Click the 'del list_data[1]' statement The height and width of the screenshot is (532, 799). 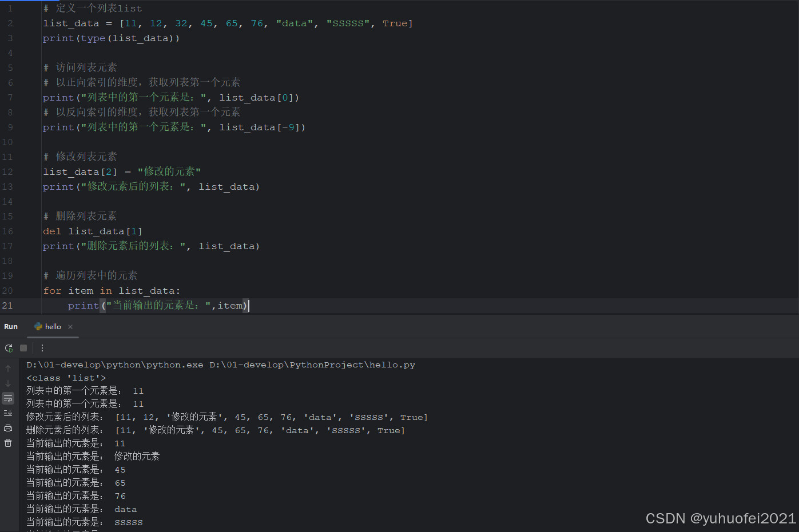click(x=93, y=231)
